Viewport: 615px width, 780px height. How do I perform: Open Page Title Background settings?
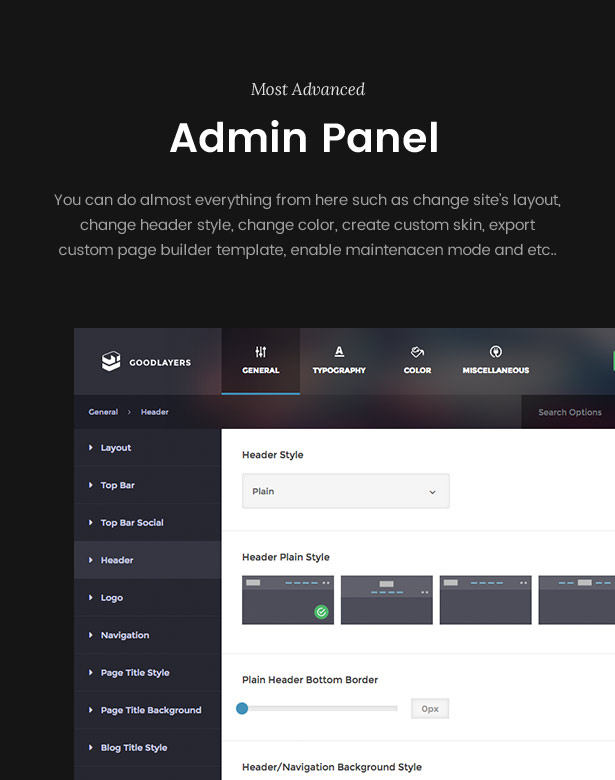click(150, 710)
